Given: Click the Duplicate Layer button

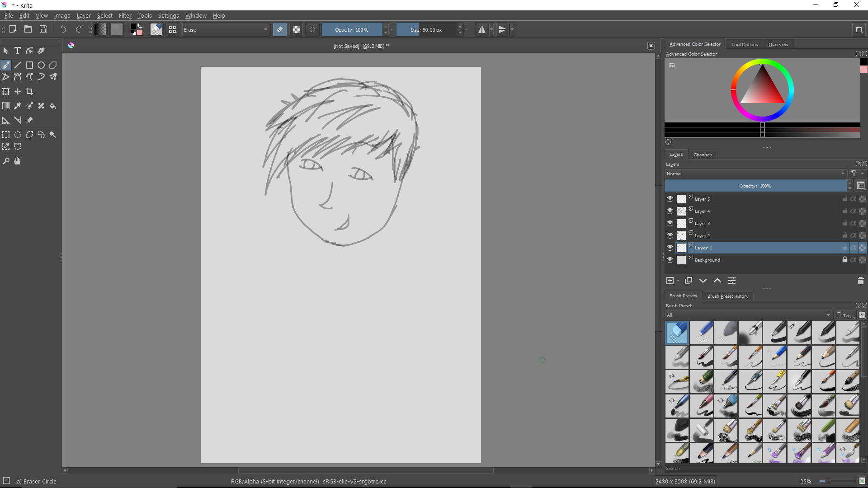Looking at the screenshot, I should click(x=689, y=281).
